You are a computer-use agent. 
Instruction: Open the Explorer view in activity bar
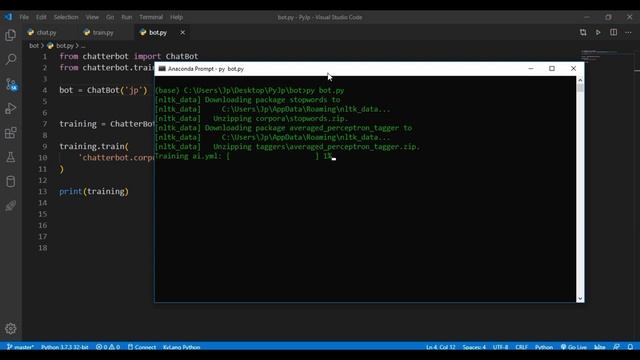(x=11, y=35)
